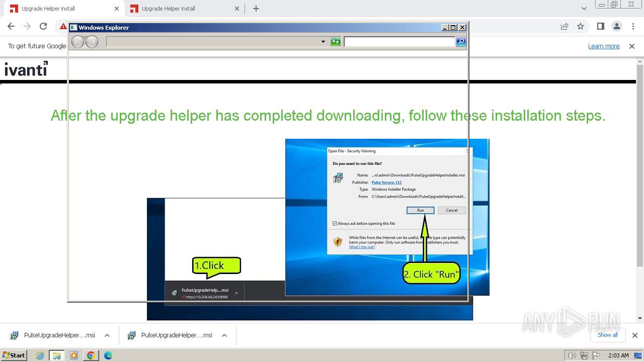
Task: Toggle Chrome side panel icon
Action: 600,26
